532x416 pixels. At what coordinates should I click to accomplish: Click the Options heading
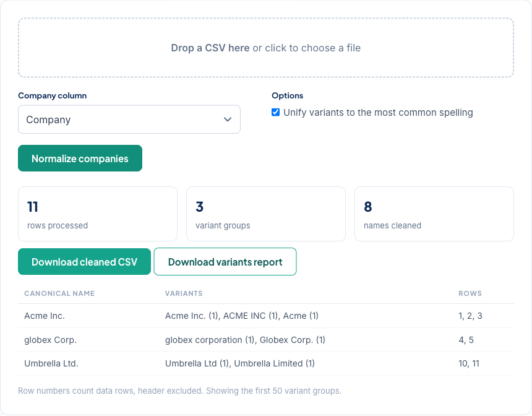pyautogui.click(x=288, y=96)
